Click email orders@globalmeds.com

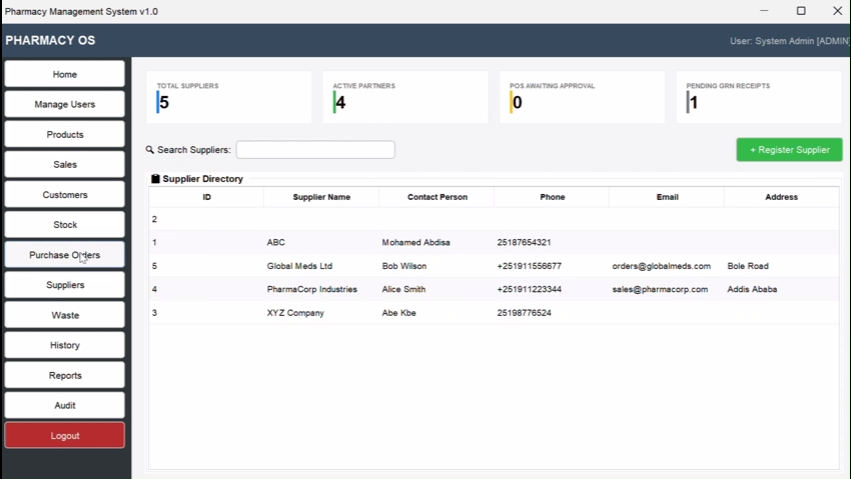661,266
